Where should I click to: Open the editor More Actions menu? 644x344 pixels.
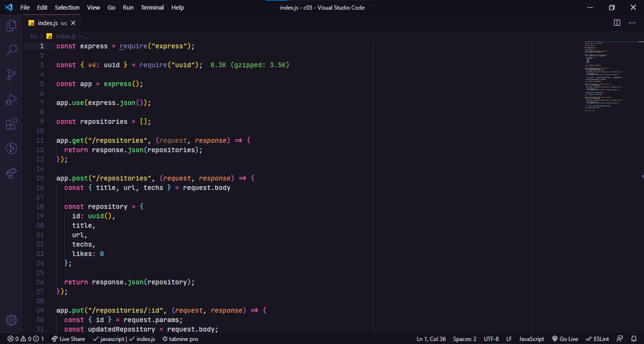tap(632, 23)
